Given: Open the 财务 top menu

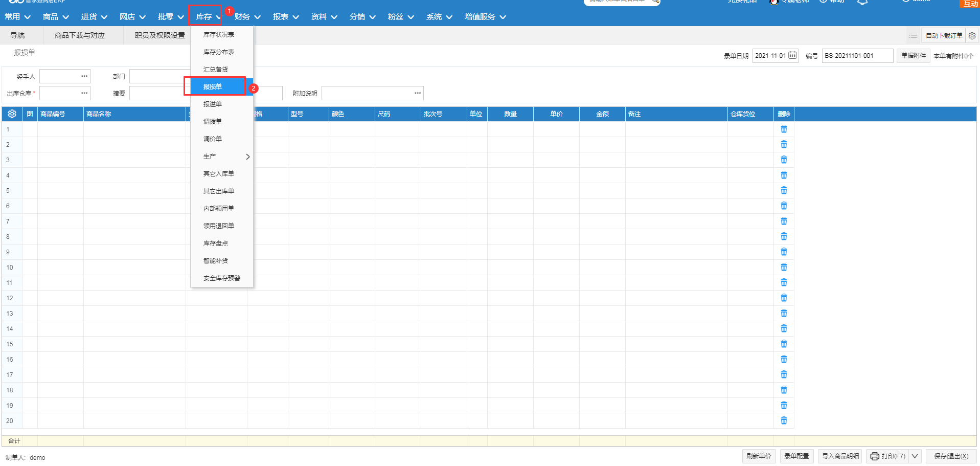Looking at the screenshot, I should (247, 17).
